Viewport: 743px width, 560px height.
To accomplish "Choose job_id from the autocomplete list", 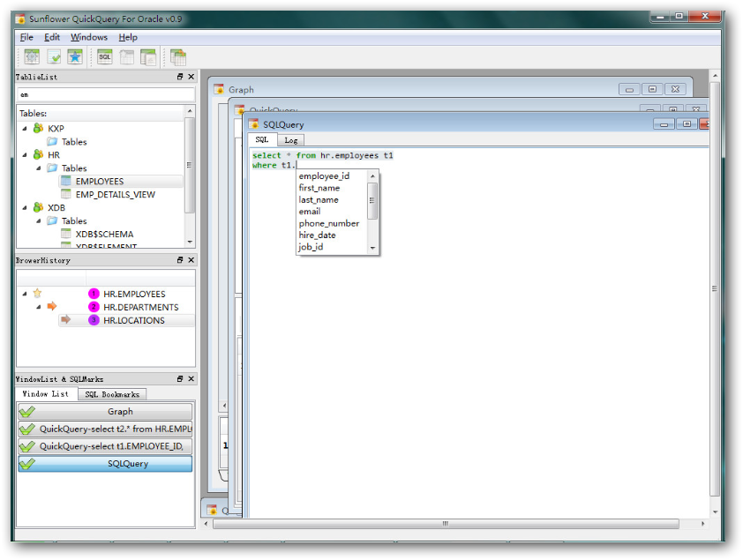I will coord(332,247).
